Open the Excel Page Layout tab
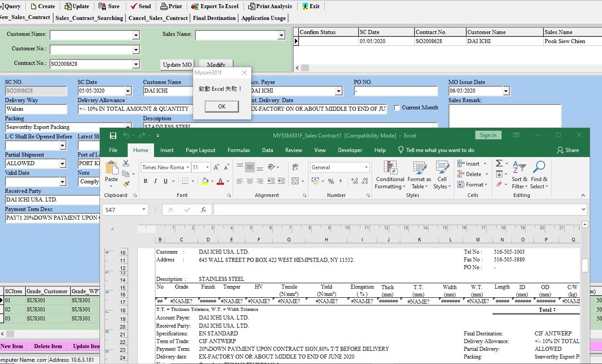Viewport: 602px width, 364px height. [201, 150]
